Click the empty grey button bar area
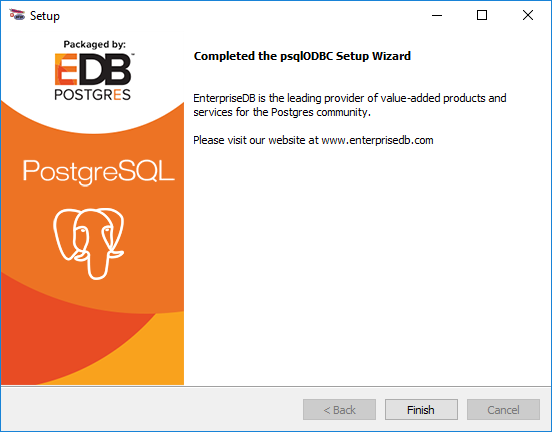Viewport: 552px width, 432px height. (151, 409)
